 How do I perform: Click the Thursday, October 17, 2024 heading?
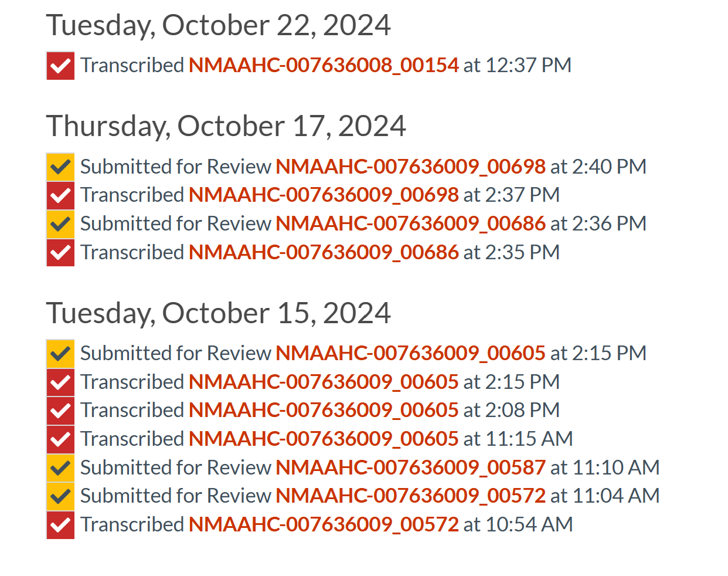pyautogui.click(x=226, y=126)
